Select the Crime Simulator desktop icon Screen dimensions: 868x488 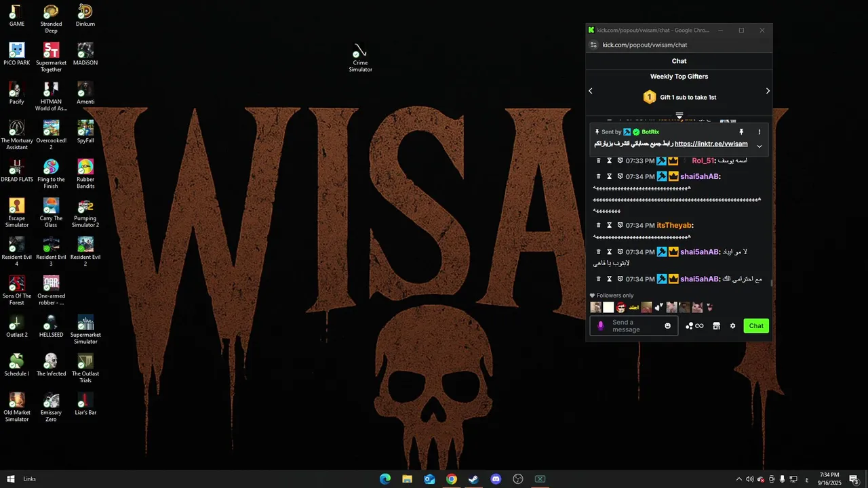click(360, 58)
